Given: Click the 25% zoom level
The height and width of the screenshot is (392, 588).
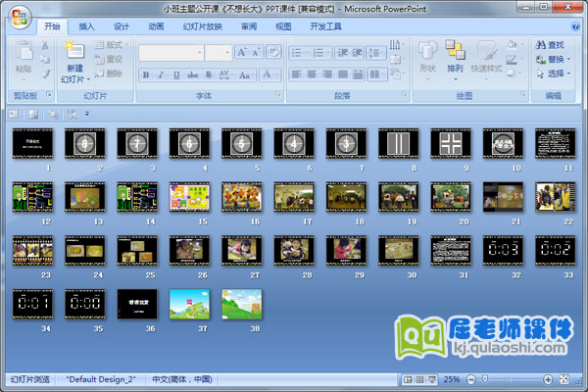Looking at the screenshot, I should pyautogui.click(x=452, y=379).
